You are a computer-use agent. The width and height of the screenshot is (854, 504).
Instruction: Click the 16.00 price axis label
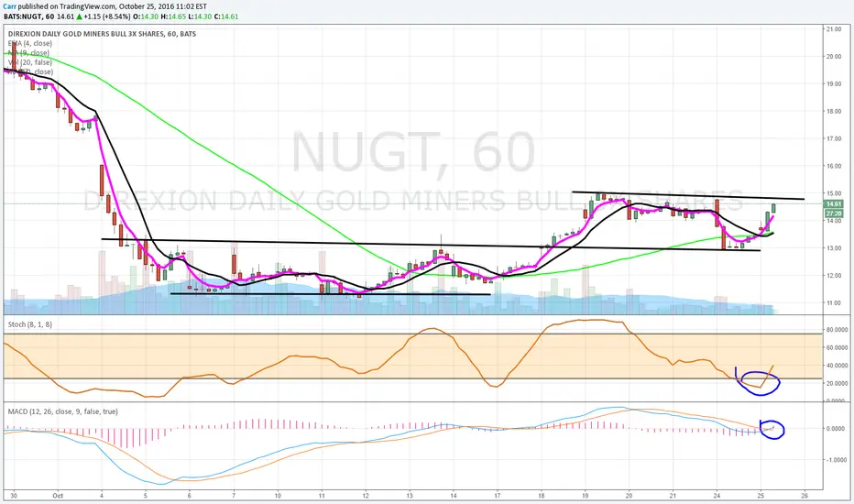[834, 166]
